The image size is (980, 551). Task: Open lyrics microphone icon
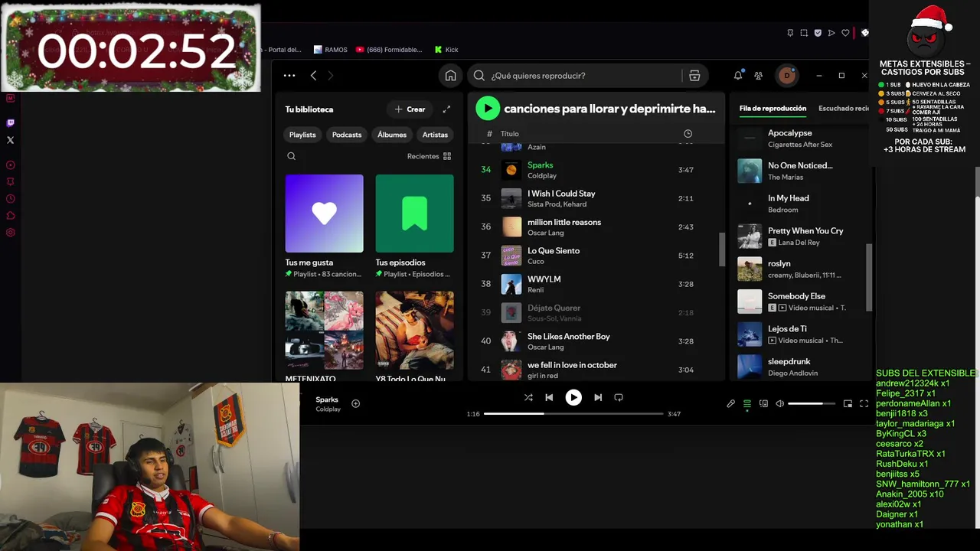(730, 403)
